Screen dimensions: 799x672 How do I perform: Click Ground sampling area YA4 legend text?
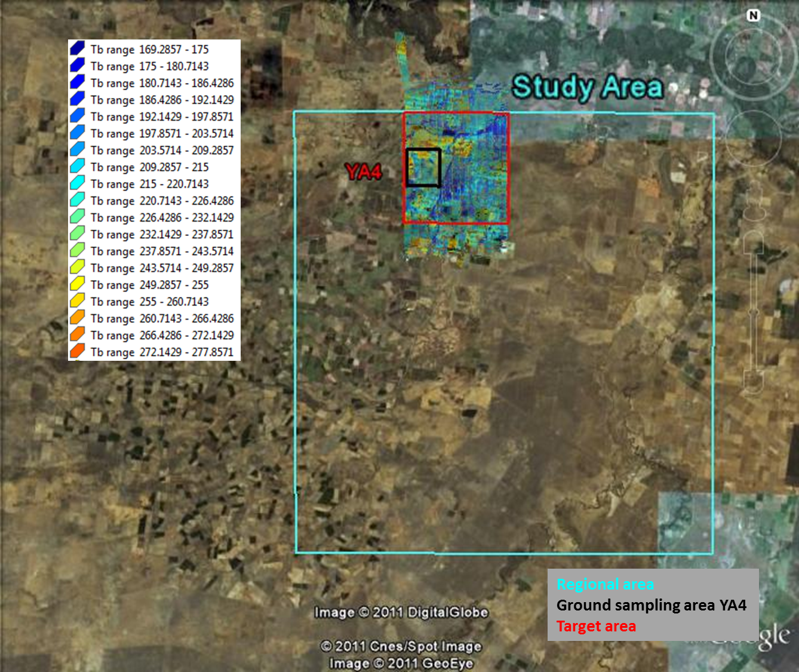pos(651,605)
